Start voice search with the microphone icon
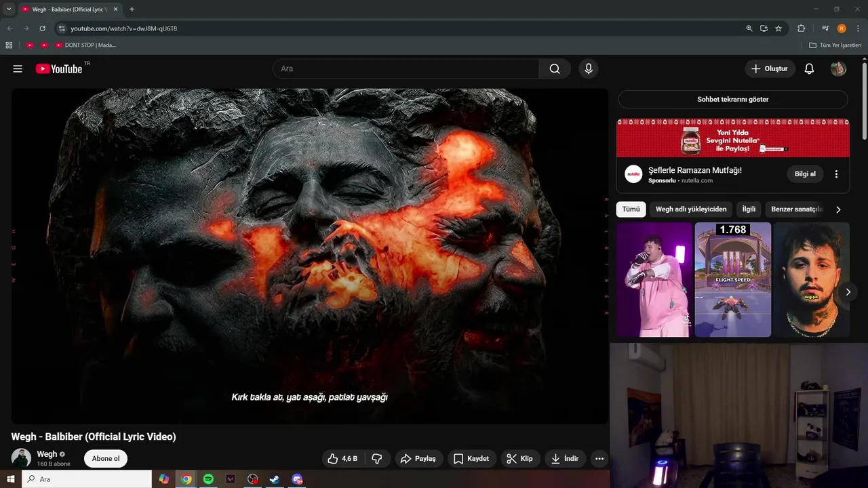 click(x=589, y=68)
